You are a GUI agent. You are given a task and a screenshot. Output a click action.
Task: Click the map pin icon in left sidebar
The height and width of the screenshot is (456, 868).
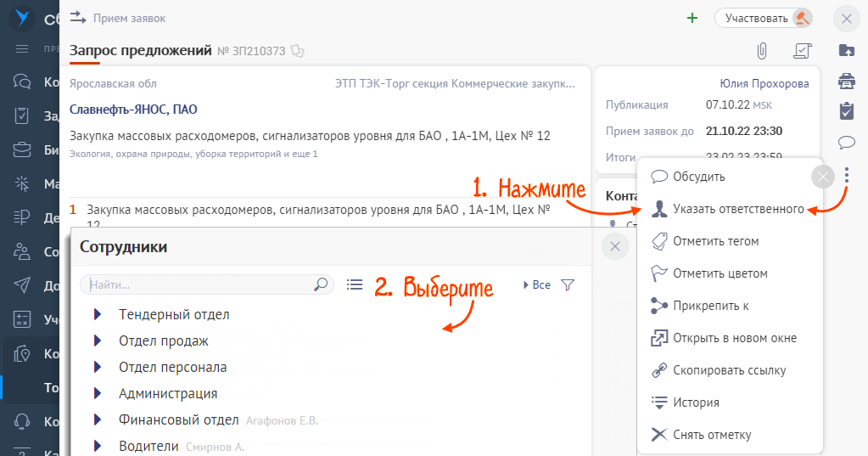click(21, 353)
